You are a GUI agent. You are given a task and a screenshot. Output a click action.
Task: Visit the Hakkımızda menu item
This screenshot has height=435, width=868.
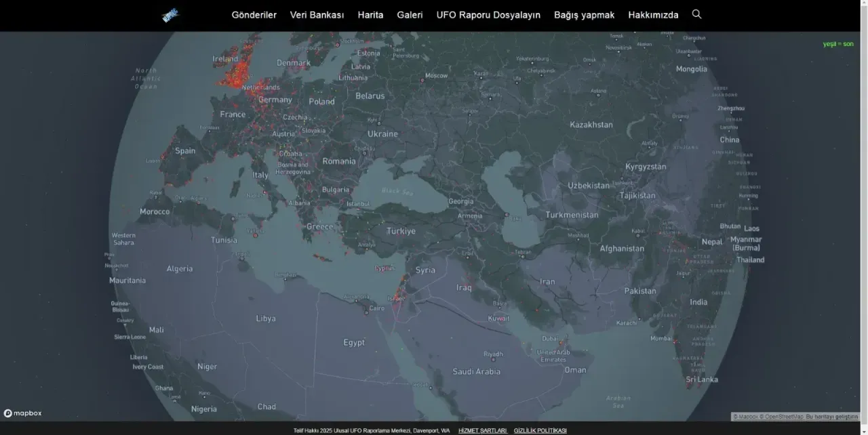[x=653, y=15]
